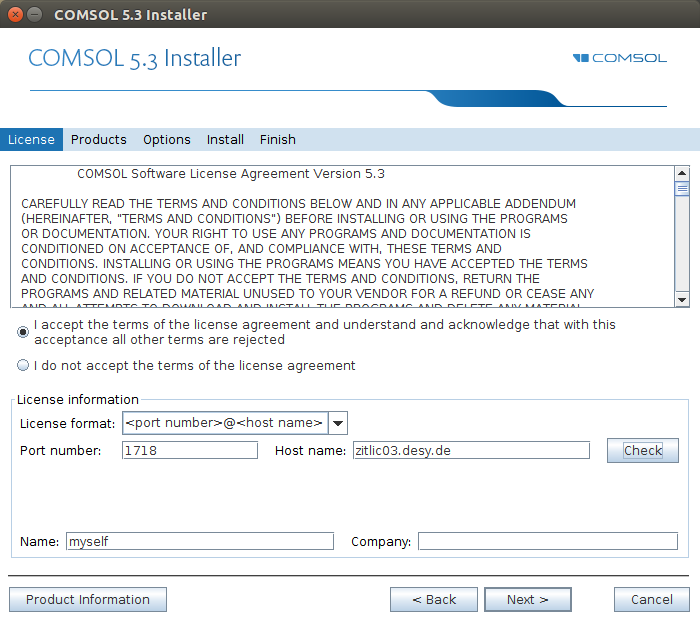Click the COMSOL logo in header
Viewport: 700px width, 620px height.
[x=619, y=58]
